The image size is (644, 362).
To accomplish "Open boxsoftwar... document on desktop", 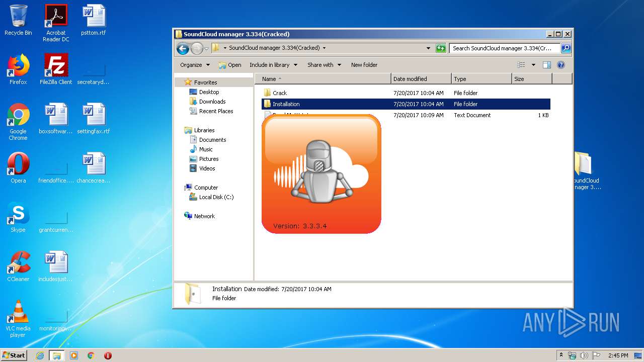I will (56, 119).
